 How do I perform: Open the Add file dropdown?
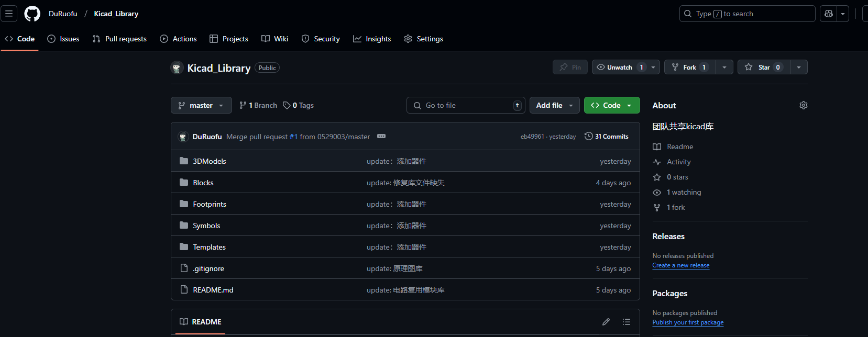pyautogui.click(x=554, y=105)
